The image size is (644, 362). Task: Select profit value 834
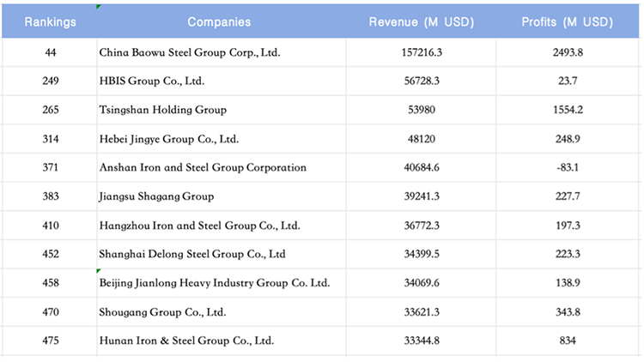[x=568, y=341]
